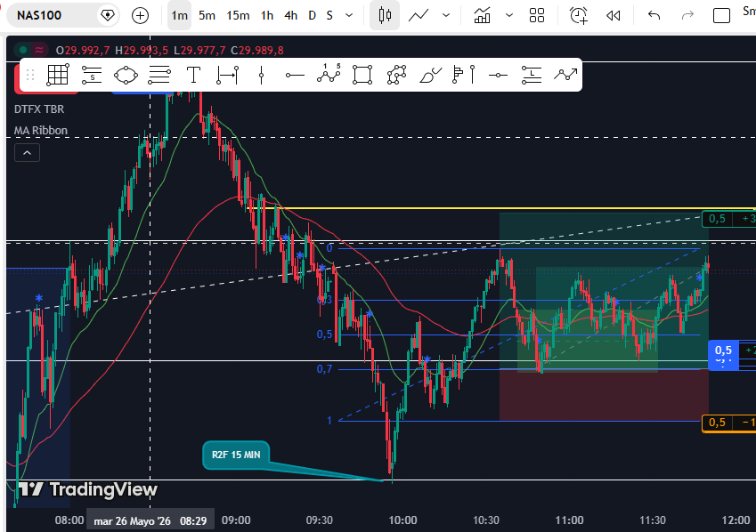Switch to the 5m timeframe
Viewport: 756px width, 532px height.
tap(207, 15)
